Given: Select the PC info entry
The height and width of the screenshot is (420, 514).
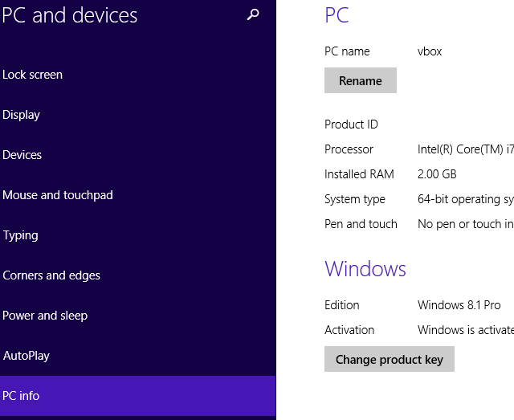Looking at the screenshot, I should coord(137,396).
